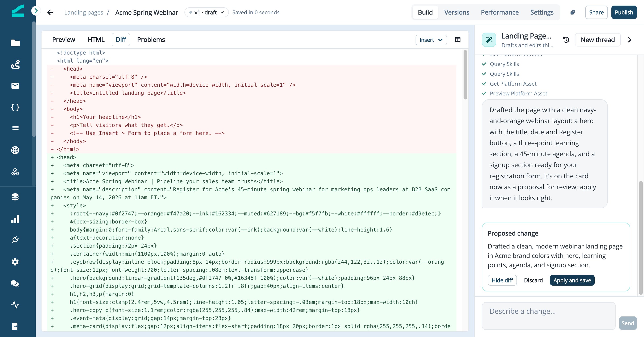This screenshot has width=644, height=337.
Task: Start a New thread
Action: click(598, 40)
